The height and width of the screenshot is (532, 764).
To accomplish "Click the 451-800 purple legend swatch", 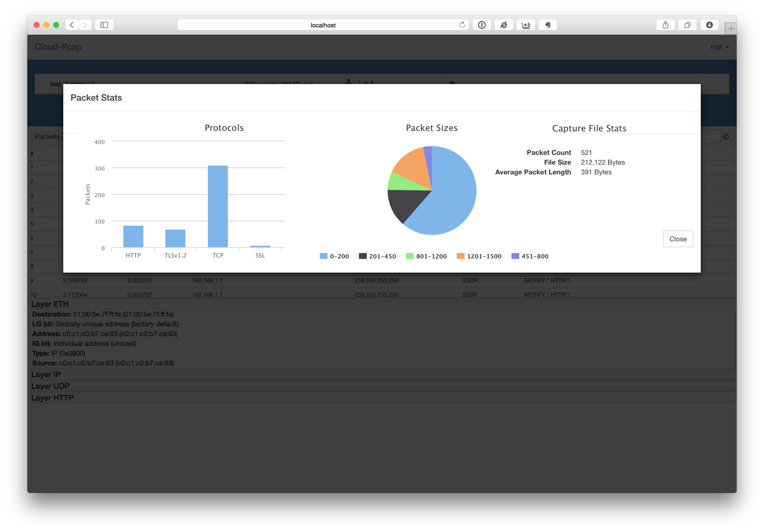I will (515, 256).
